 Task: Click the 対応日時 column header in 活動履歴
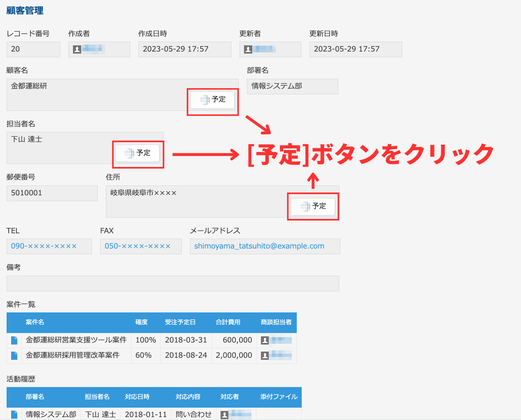tap(137, 397)
